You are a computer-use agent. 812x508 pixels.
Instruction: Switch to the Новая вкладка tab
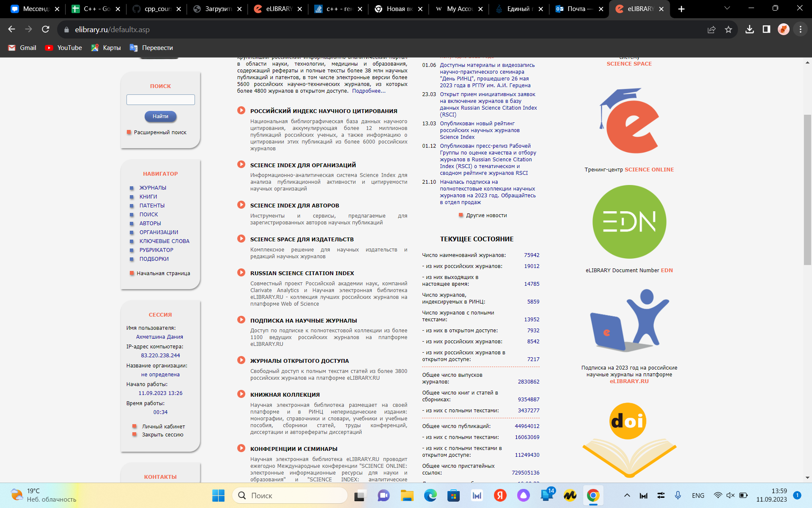[x=399, y=9]
